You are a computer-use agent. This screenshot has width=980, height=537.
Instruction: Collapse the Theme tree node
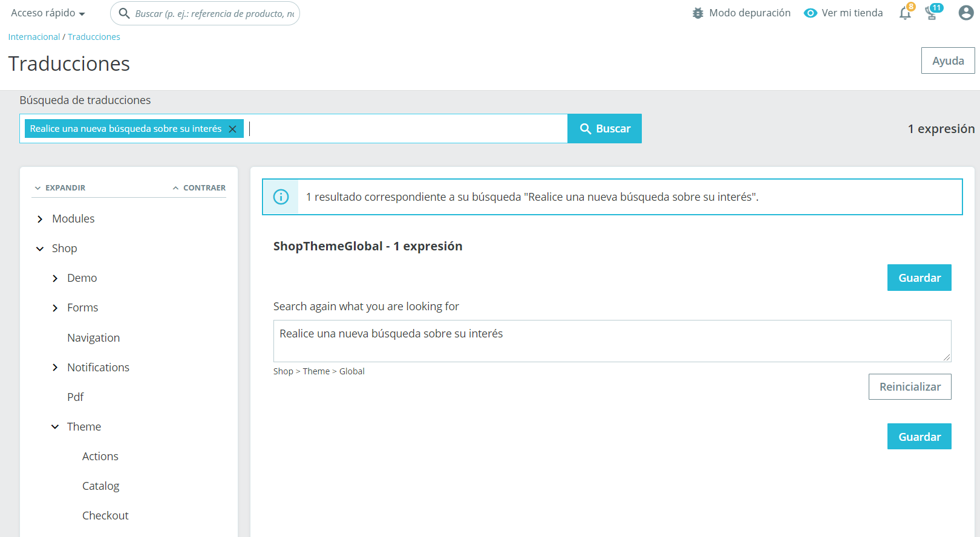[55, 427]
